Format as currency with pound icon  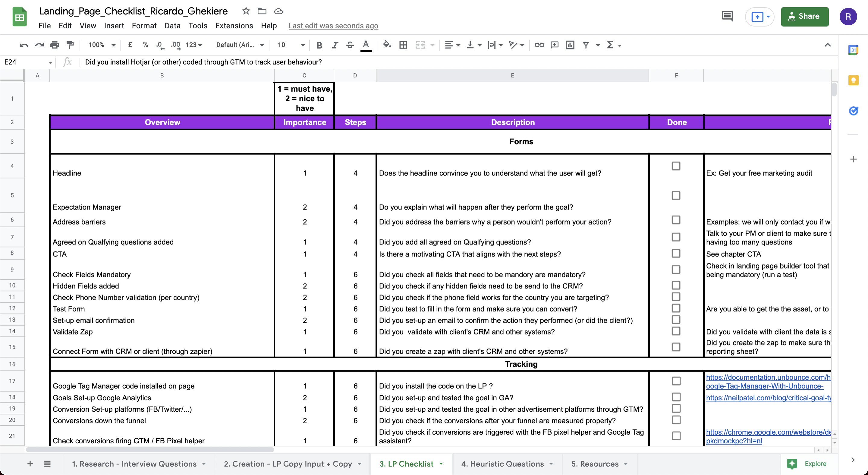[x=130, y=45]
